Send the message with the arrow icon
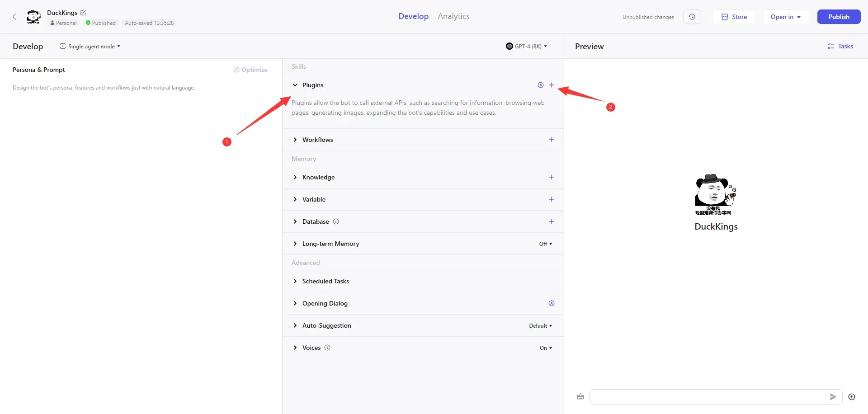This screenshot has width=868, height=414. (833, 397)
